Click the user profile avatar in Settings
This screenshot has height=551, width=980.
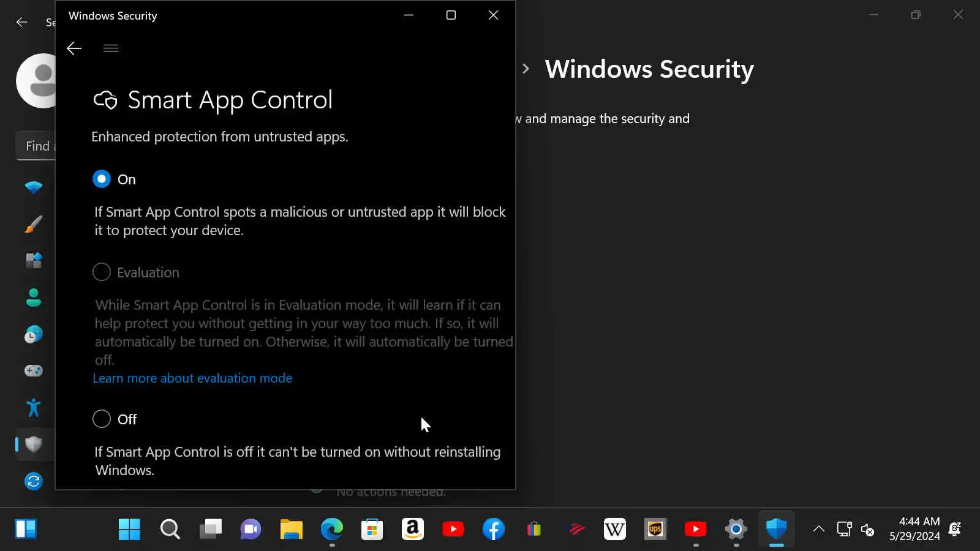pos(37,81)
